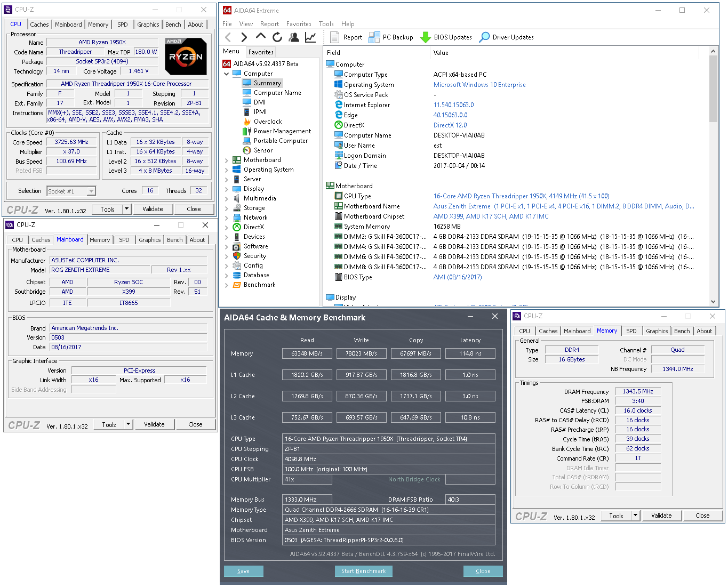The image size is (728, 588).
Task: Open the AIDA64 user management icon
Action: [x=294, y=37]
